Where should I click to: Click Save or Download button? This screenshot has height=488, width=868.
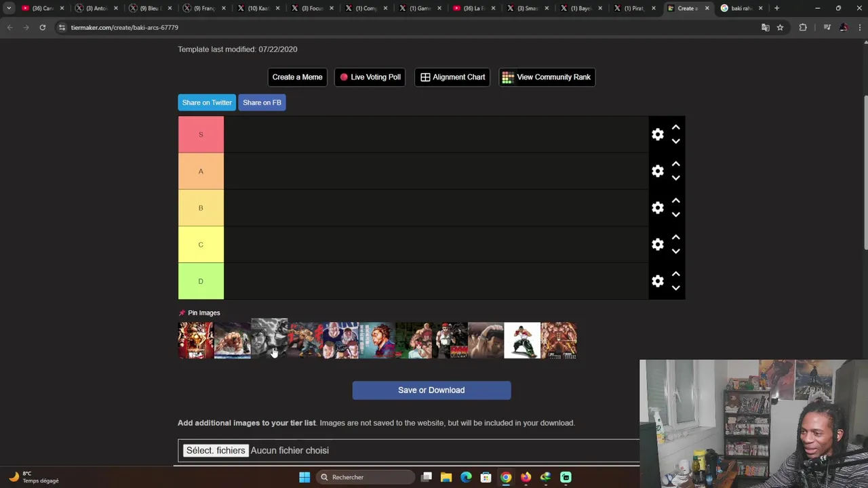(431, 390)
